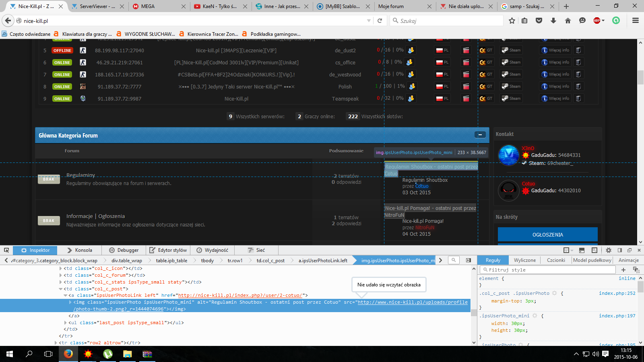Open the Adblock Plus dropdown arrow
The width and height of the screenshot is (644, 362).
coord(603,21)
